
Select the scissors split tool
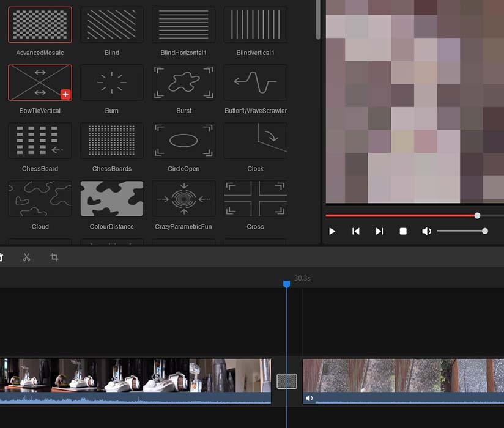point(27,257)
